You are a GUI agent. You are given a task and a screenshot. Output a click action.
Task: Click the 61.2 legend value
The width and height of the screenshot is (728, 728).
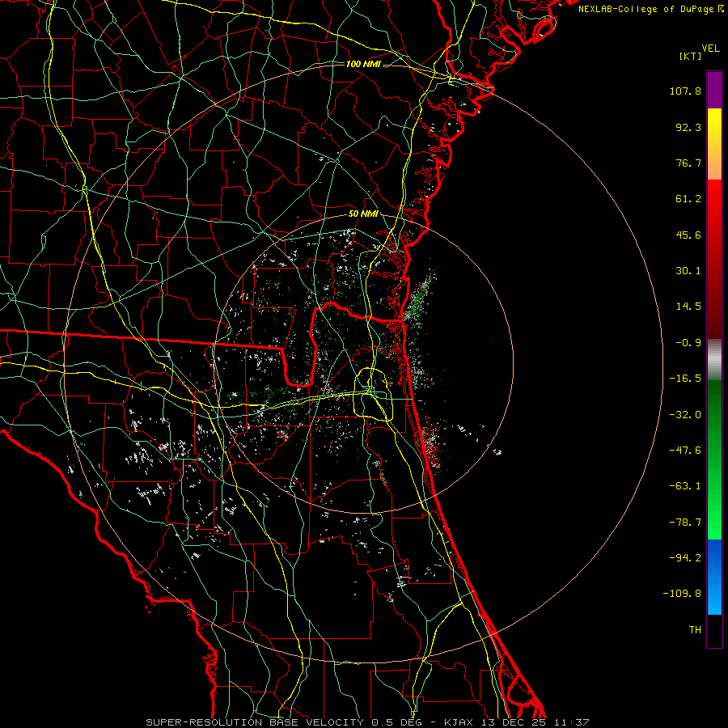click(x=688, y=199)
